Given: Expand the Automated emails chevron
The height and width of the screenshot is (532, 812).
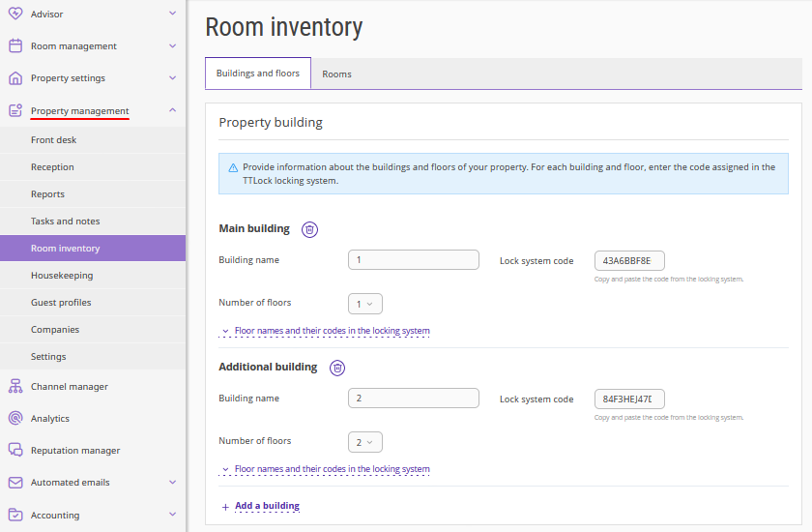Looking at the screenshot, I should 173,483.
